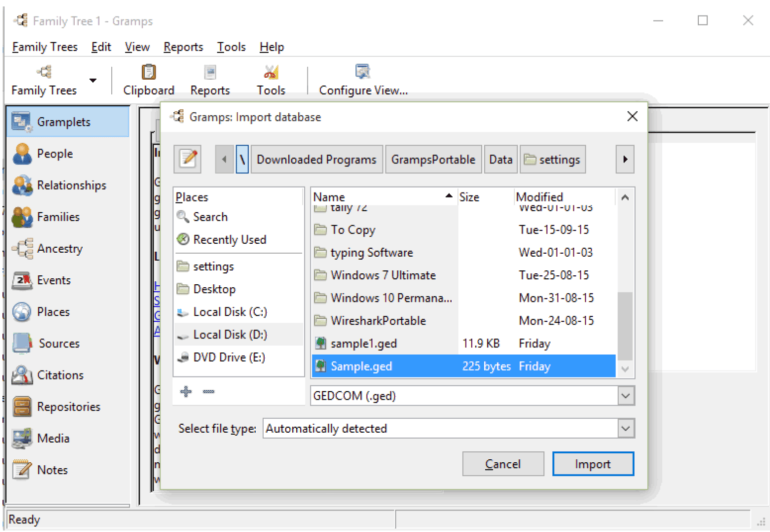Switch to the People view

(x=55, y=153)
